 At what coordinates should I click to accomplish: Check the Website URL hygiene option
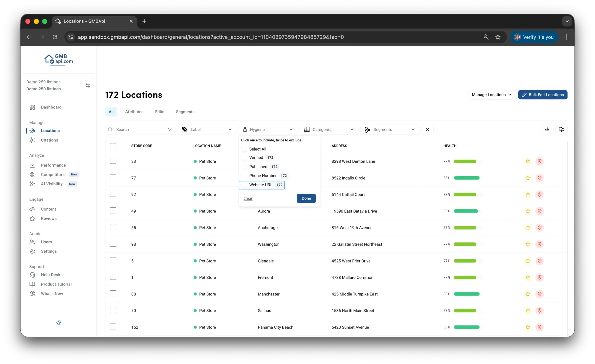pyautogui.click(x=244, y=185)
